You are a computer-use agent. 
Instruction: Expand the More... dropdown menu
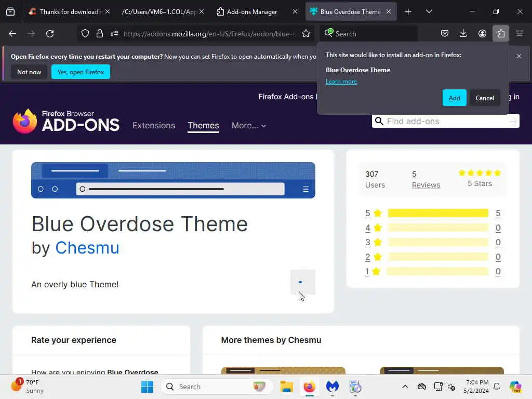tap(249, 126)
